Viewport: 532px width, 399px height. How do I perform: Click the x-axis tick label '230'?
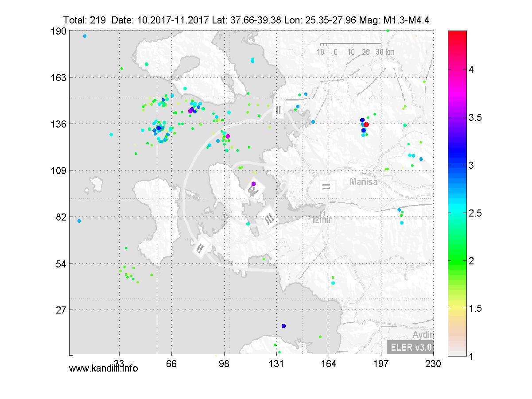point(433,363)
